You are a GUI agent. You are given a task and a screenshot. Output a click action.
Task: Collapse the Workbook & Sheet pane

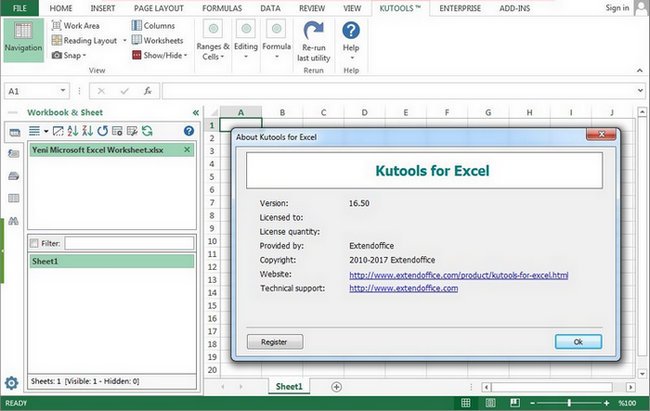(x=196, y=112)
